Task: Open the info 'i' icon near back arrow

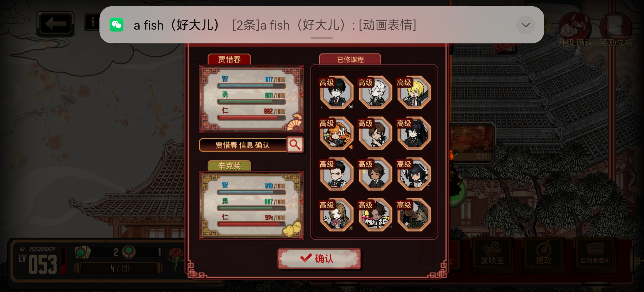Action: [x=92, y=22]
